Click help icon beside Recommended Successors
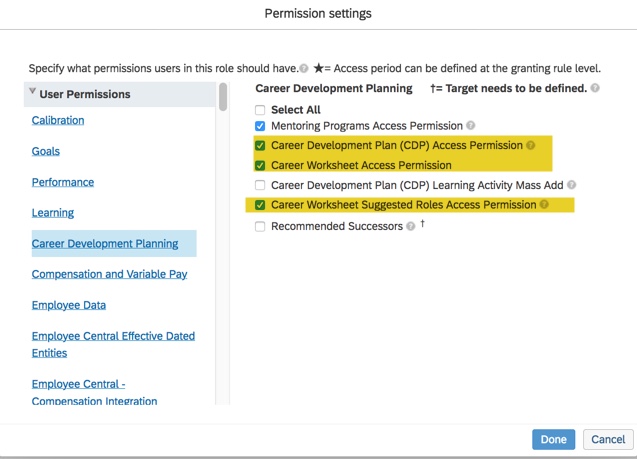This screenshot has width=637, height=459. pos(411,226)
